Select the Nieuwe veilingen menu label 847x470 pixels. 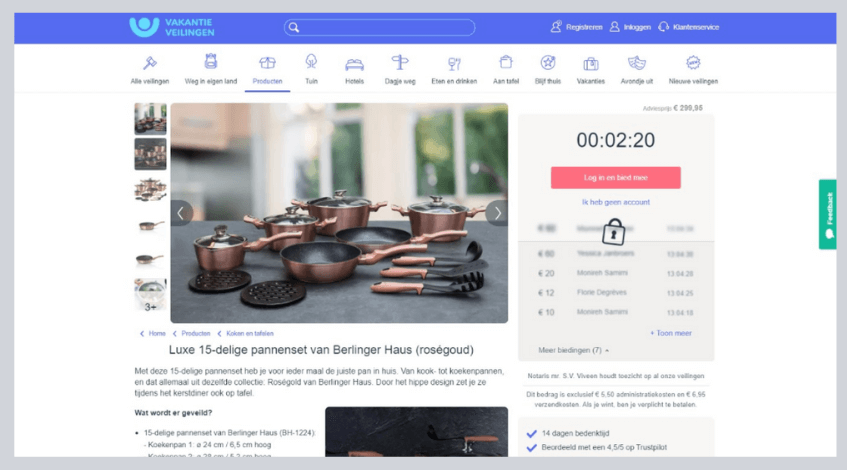tap(693, 82)
